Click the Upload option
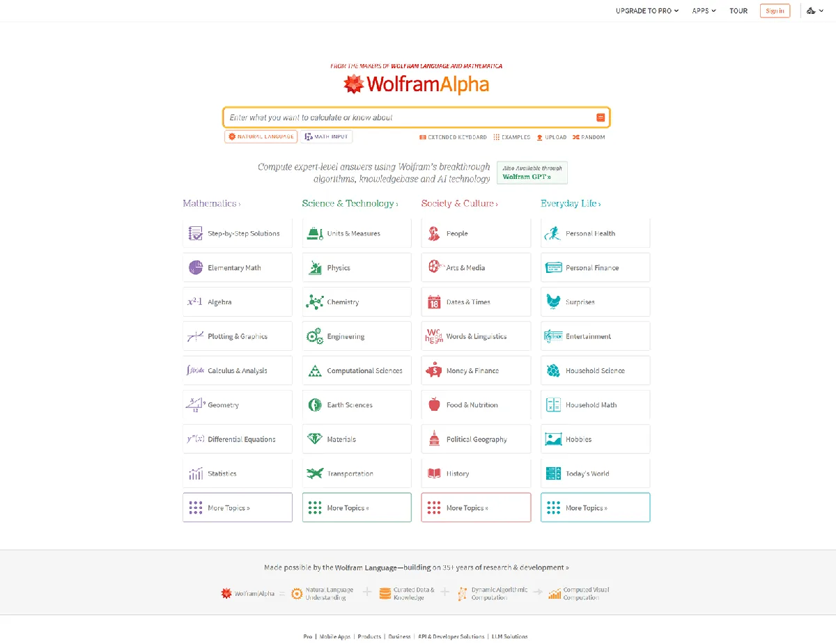Image resolution: width=836 pixels, height=644 pixels. pyautogui.click(x=551, y=137)
